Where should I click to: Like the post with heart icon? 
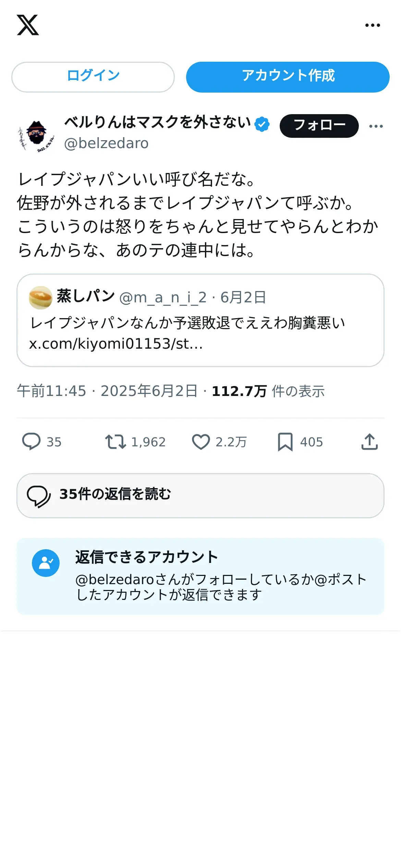pyautogui.click(x=201, y=442)
